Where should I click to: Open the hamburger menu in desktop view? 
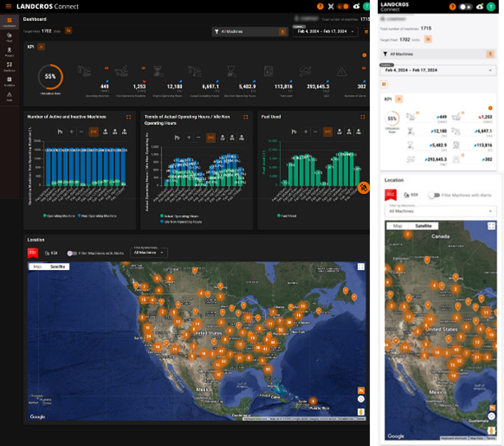coord(8,6)
